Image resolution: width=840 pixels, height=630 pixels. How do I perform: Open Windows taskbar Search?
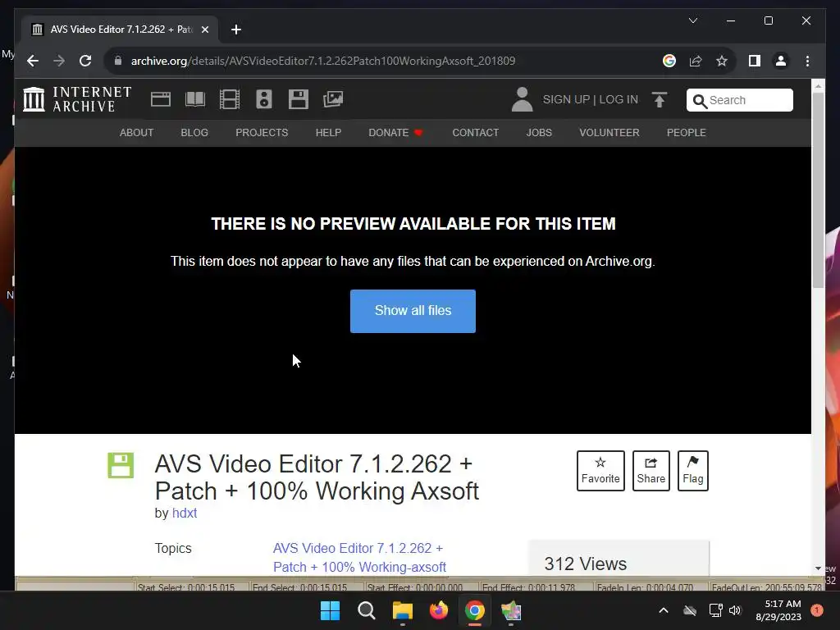(367, 610)
